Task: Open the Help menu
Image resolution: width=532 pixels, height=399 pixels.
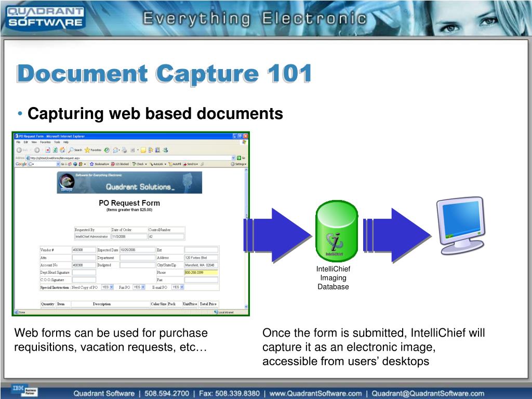Action: pyautogui.click(x=66, y=142)
